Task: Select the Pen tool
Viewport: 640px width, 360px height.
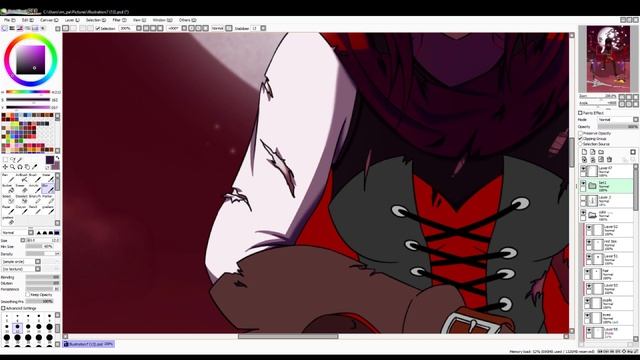Action: [x=9, y=178]
